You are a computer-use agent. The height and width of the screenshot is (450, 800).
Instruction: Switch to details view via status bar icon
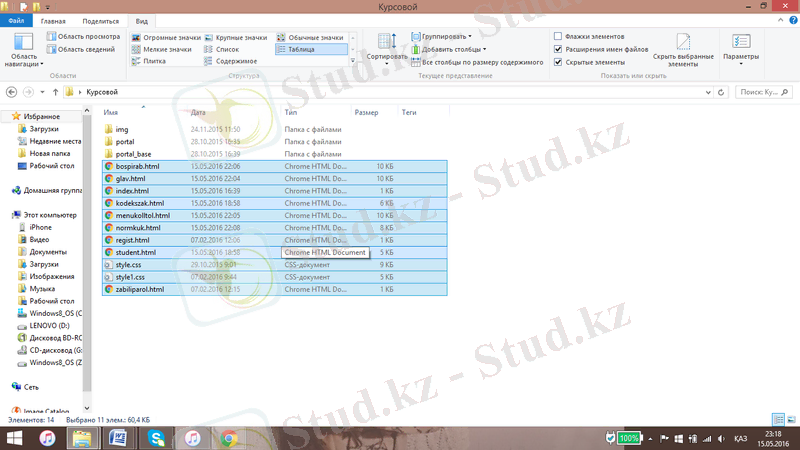(779, 420)
